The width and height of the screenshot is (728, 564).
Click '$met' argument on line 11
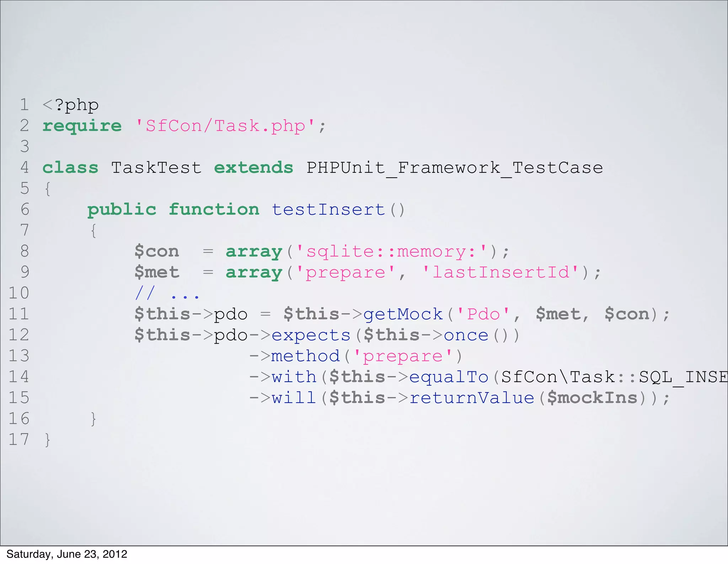click(558, 314)
